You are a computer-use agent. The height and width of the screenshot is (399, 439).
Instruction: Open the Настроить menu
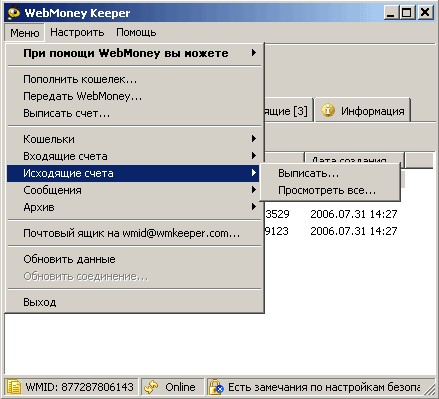tap(77, 32)
